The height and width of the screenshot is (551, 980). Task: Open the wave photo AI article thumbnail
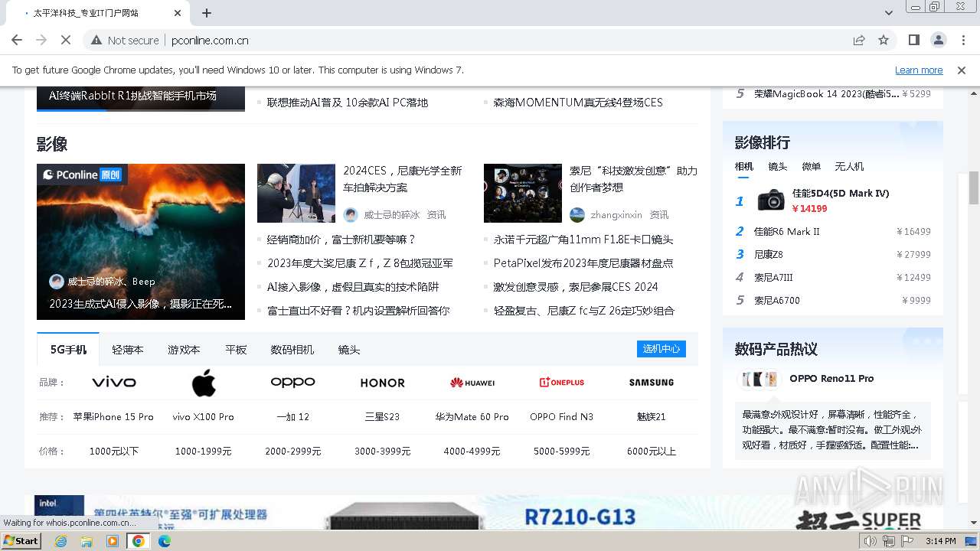[x=141, y=242]
